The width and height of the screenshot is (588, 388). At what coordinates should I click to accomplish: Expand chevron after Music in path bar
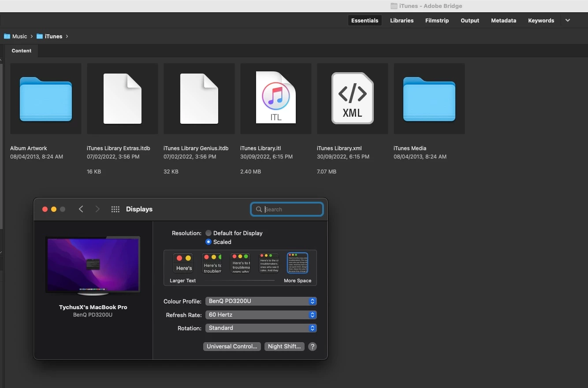click(32, 36)
